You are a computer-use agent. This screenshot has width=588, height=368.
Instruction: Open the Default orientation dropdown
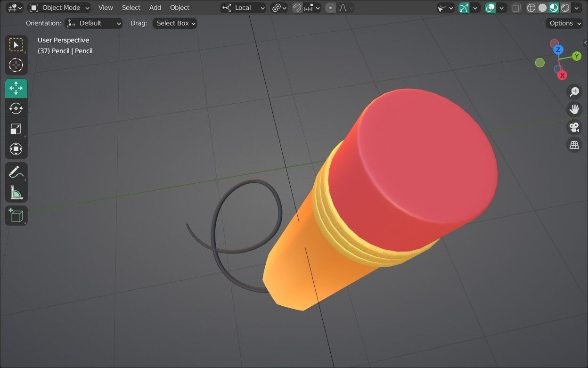(x=93, y=23)
